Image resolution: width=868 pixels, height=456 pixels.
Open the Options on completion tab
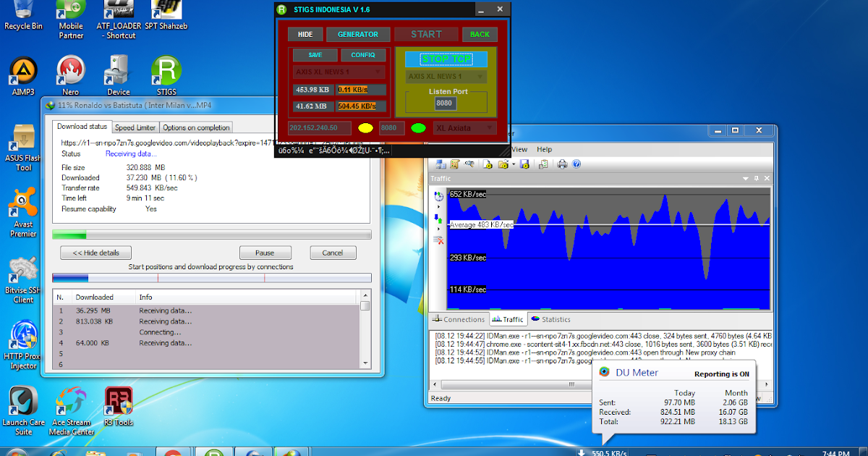pos(196,127)
